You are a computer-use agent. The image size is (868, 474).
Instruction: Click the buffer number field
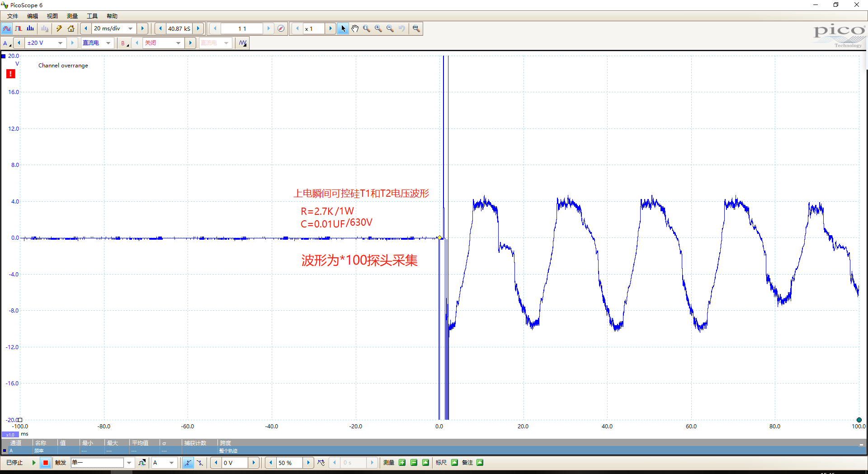(242, 28)
